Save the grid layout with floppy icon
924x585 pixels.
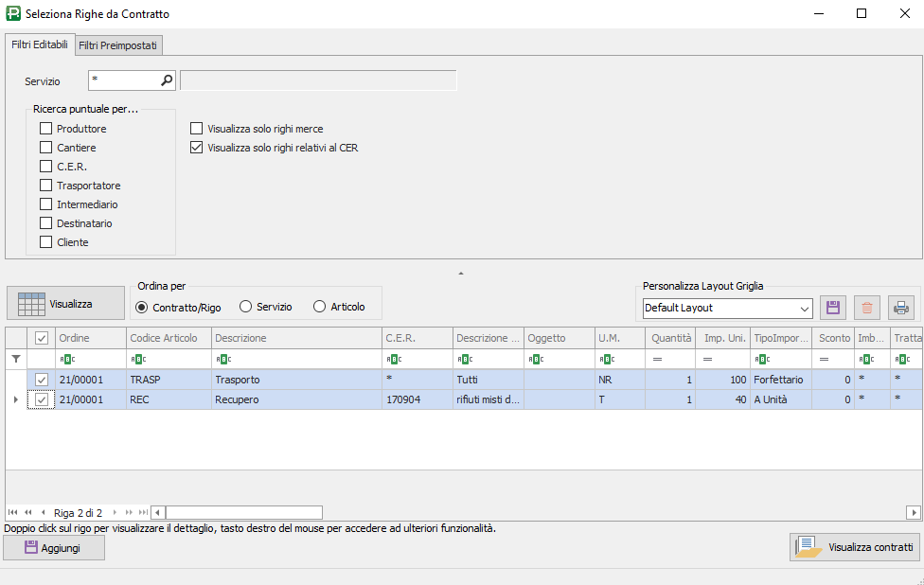coord(833,308)
